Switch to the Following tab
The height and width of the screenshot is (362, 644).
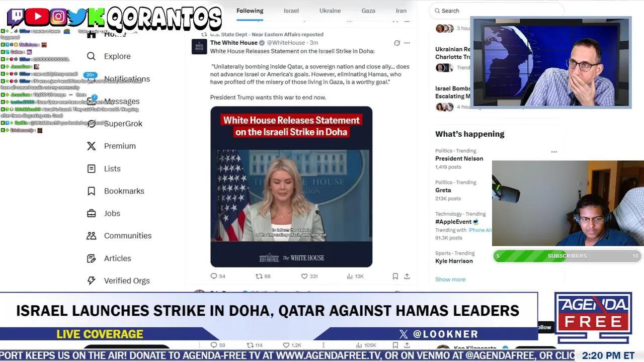[250, 11]
